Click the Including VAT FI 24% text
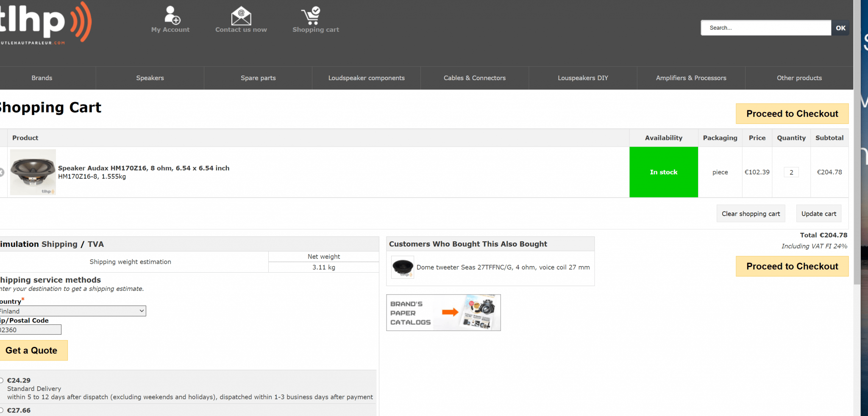The image size is (868, 416). pyautogui.click(x=814, y=246)
